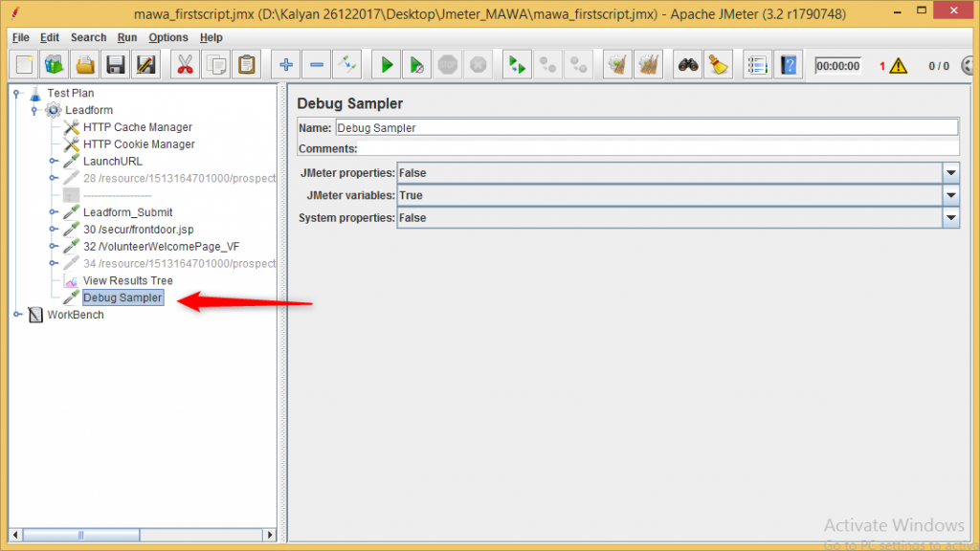Open the Options menu
Viewport: 980px width, 551px height.
tap(167, 37)
